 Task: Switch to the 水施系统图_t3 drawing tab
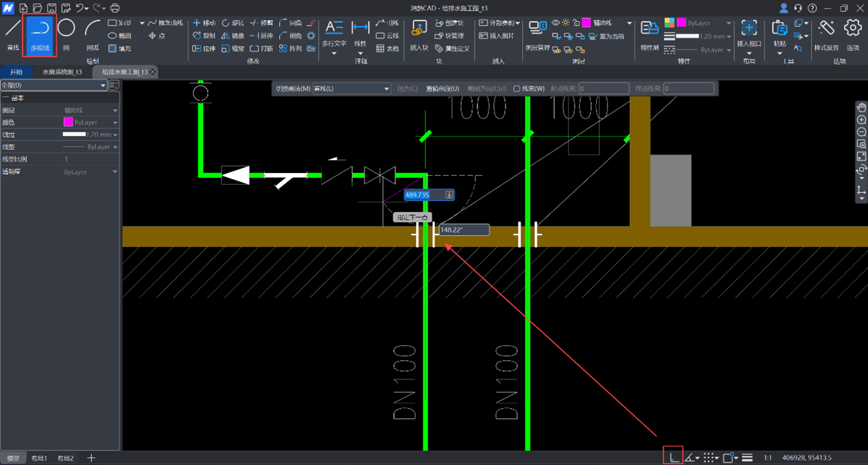(62, 72)
